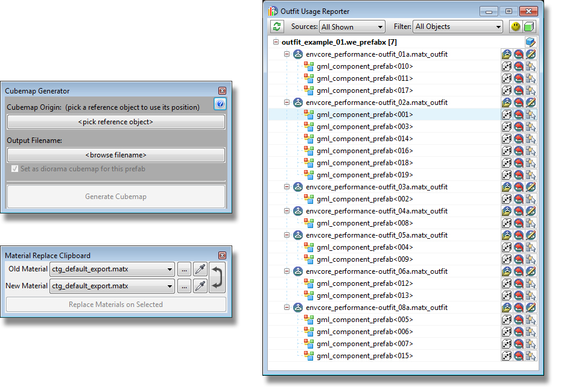Image resolution: width=561 pixels, height=392 pixels.
Task: Toggle 'Set as diorama cubemap for this prefab' checkbox
Action: [x=14, y=169]
